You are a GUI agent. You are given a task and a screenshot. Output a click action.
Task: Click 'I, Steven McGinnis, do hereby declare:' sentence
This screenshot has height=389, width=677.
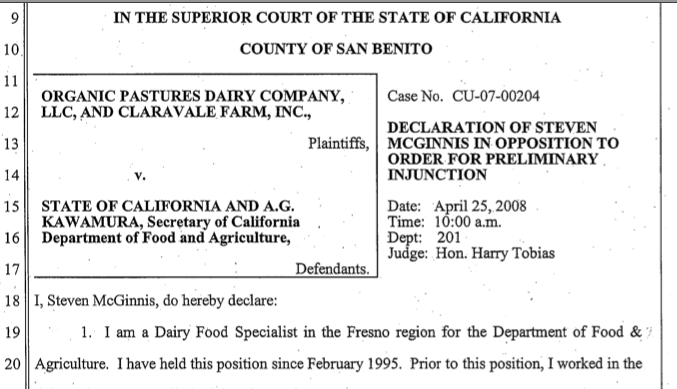pos(155,300)
